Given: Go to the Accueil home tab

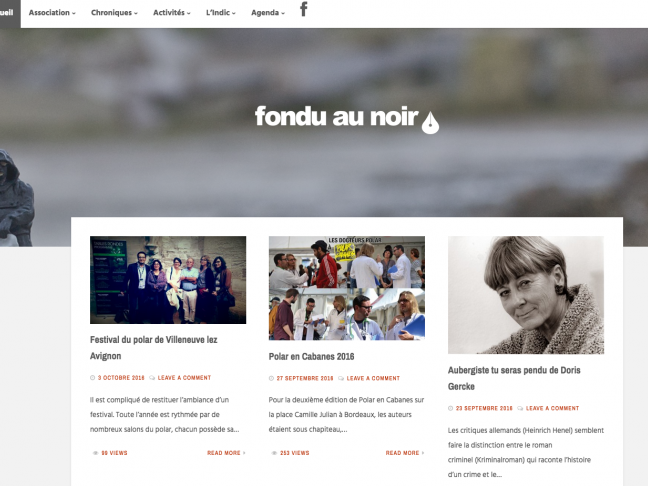Looking at the screenshot, I should click(x=8, y=13).
